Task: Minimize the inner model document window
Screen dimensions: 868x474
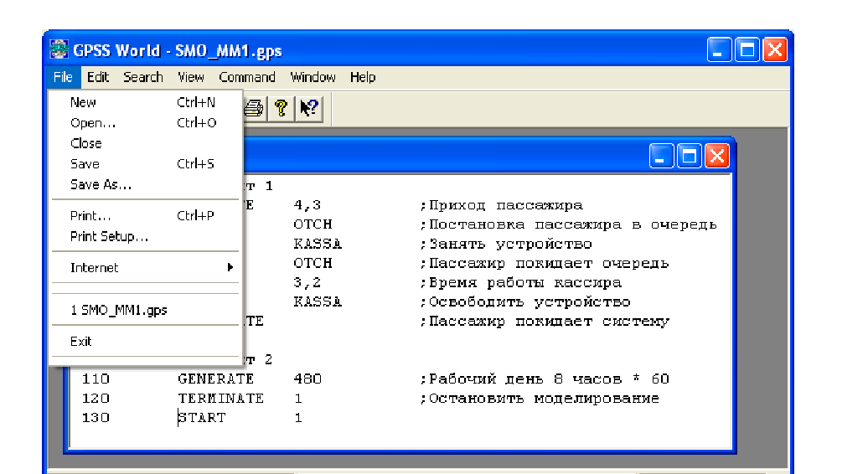Action: point(661,156)
